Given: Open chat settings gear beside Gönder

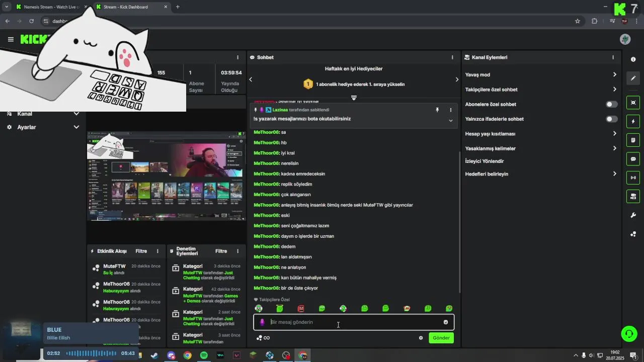Looking at the screenshot, I should [421, 338].
